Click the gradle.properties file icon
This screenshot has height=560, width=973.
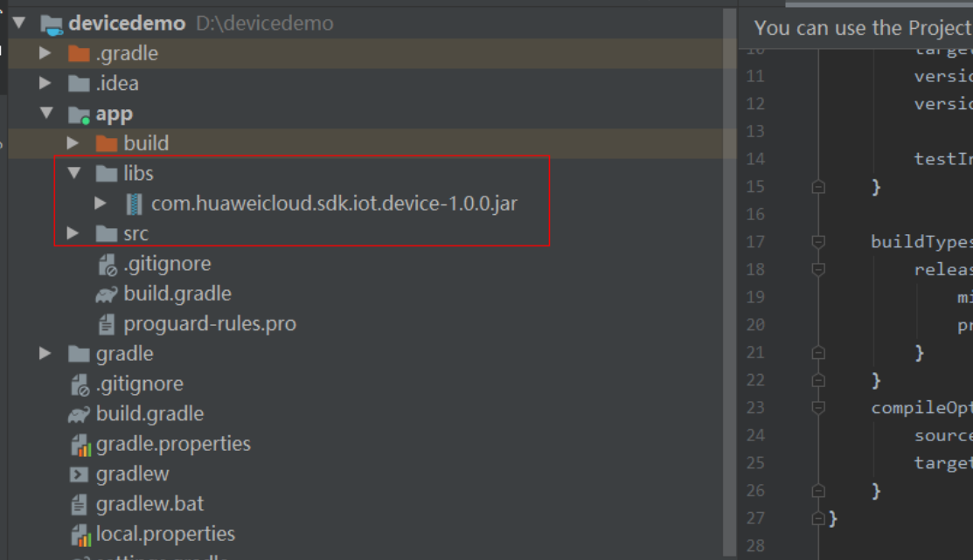point(80,445)
